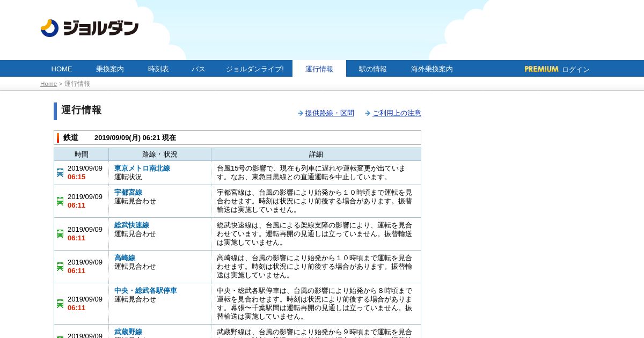Click arrow icon before 提供路線・区間
The image size is (644, 338).
point(301,113)
